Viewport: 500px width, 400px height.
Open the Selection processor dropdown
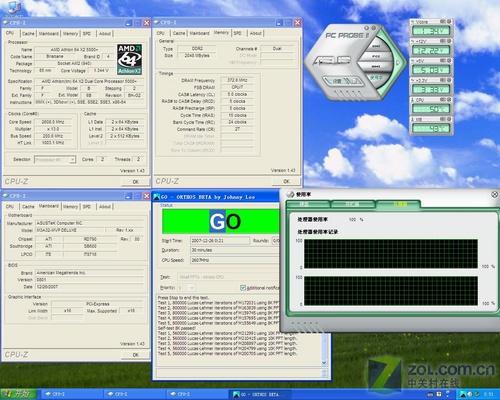click(55, 160)
